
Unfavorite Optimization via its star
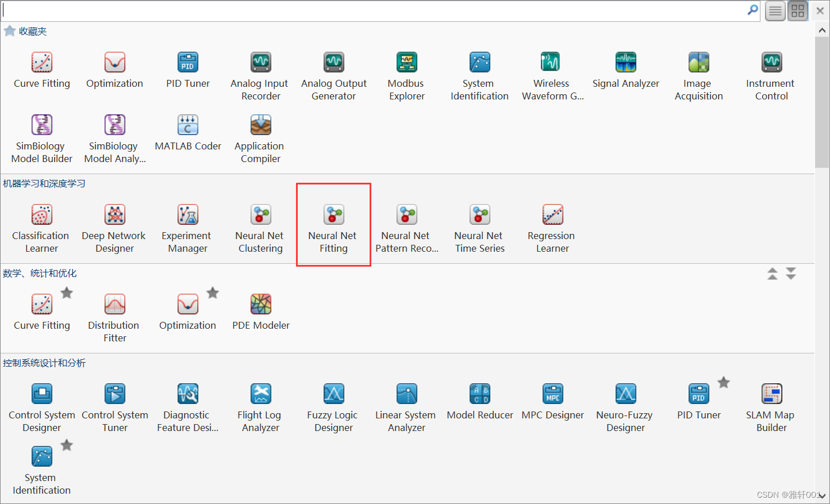click(x=213, y=293)
